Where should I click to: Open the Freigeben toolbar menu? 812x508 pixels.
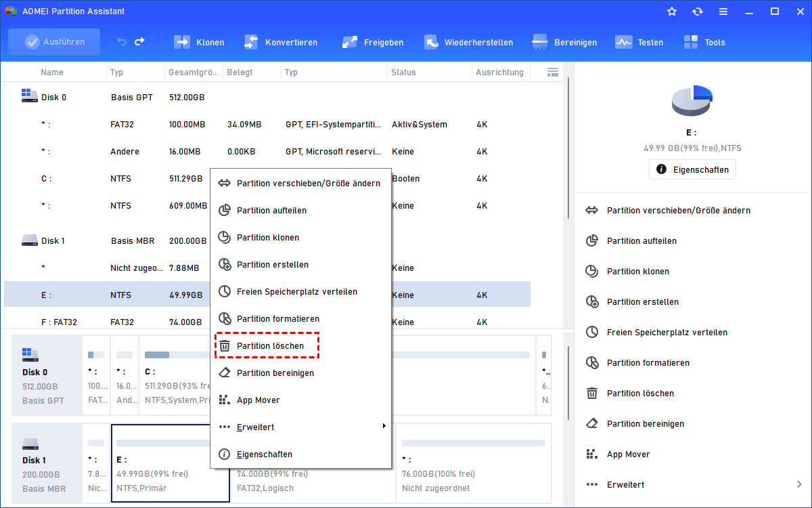pyautogui.click(x=373, y=42)
